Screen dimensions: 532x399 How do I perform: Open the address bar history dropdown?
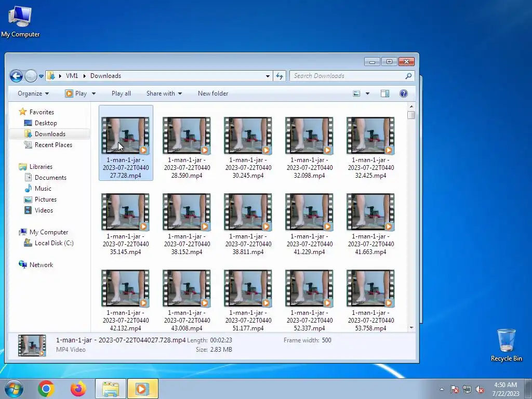(268, 76)
